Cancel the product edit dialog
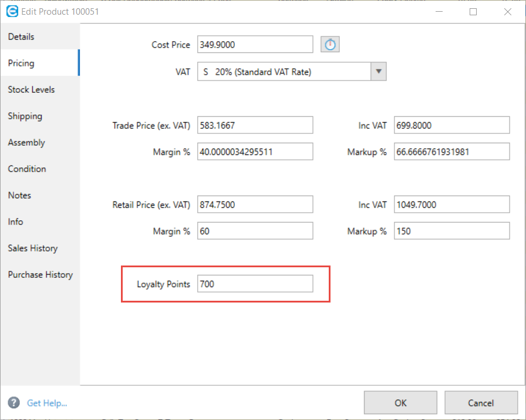526x420 pixels. 480,403
